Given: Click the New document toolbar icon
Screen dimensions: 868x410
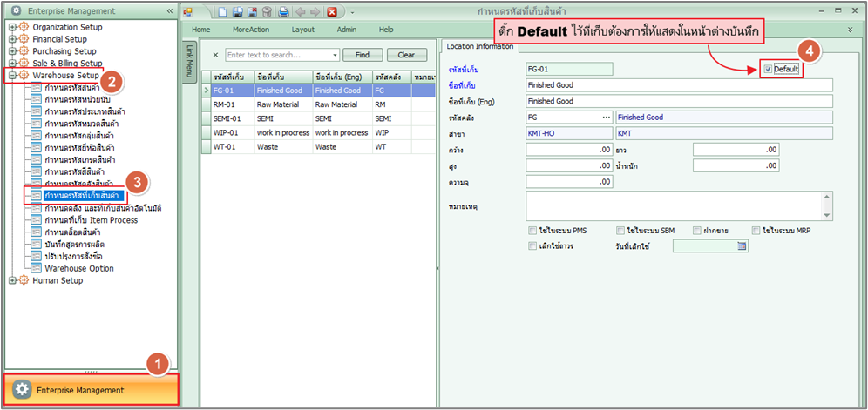Looking at the screenshot, I should tap(224, 11).
